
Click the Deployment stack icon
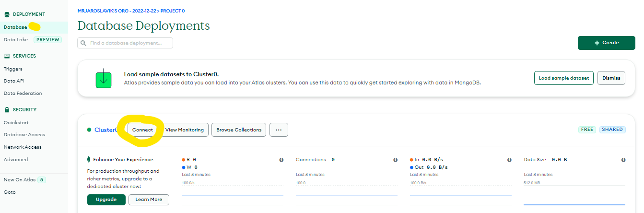(x=7, y=14)
